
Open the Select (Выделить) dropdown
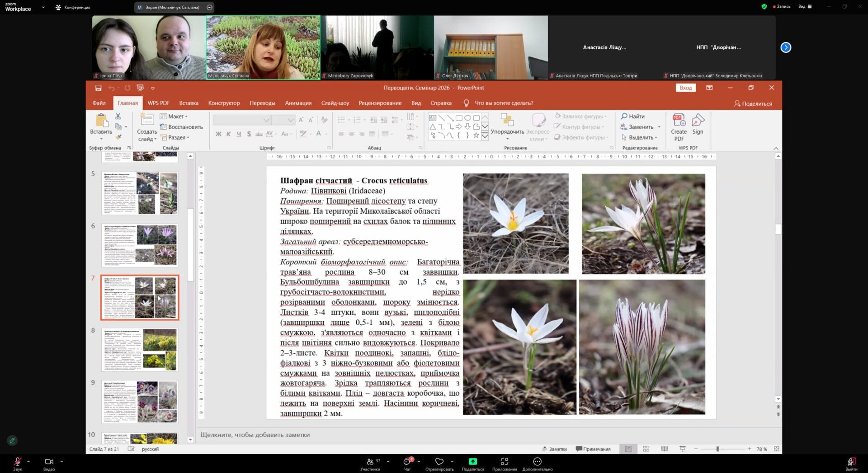(642, 137)
